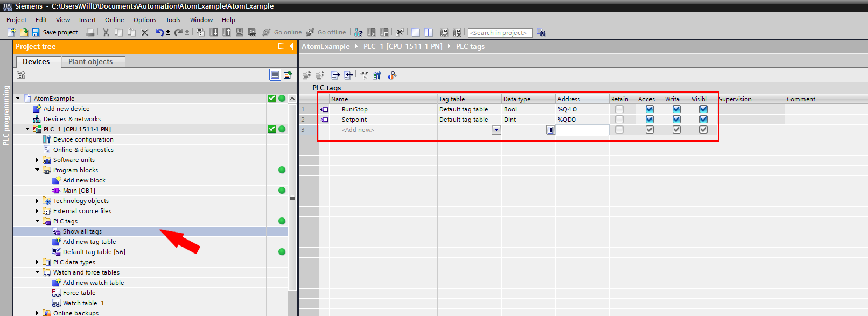The width and height of the screenshot is (868, 316).
Task: Click the Paste icon in toolbar
Action: (x=131, y=32)
